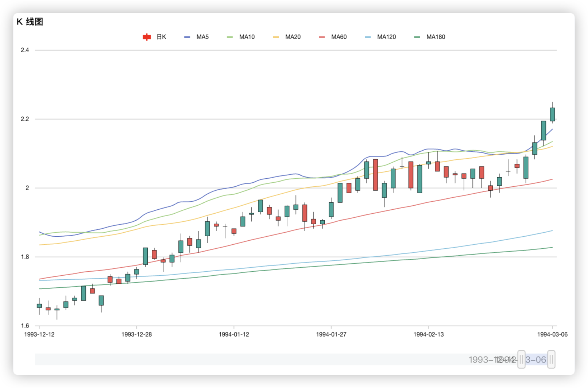This screenshot has height=388, width=588.
Task: Toggle the 日K candlestick legend icon
Action: tap(147, 37)
